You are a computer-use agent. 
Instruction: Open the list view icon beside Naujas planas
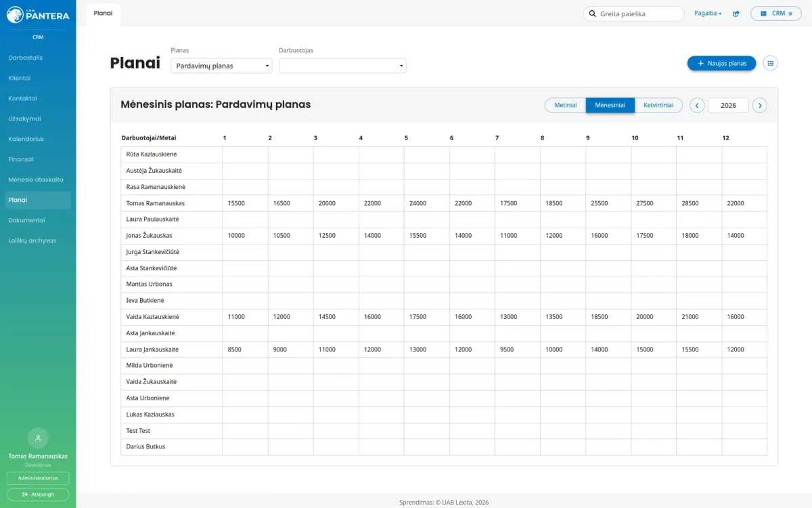point(770,63)
